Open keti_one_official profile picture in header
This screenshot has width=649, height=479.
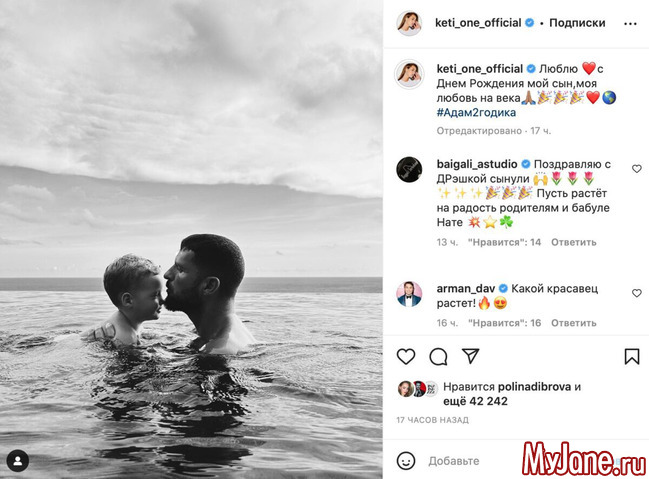click(408, 22)
